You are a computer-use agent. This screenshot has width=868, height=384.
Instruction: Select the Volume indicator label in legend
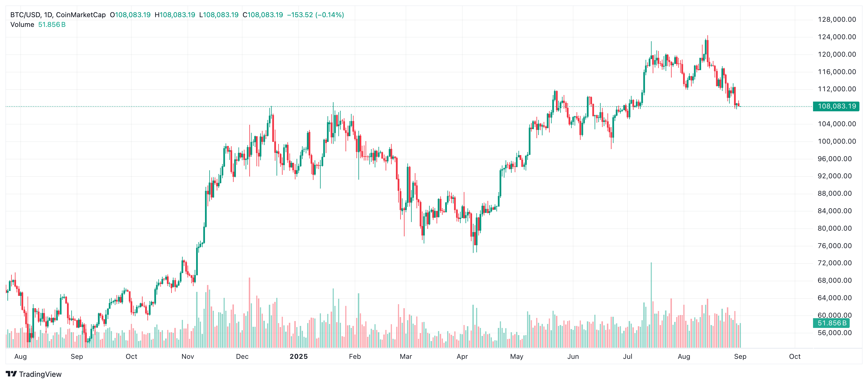pyautogui.click(x=22, y=25)
